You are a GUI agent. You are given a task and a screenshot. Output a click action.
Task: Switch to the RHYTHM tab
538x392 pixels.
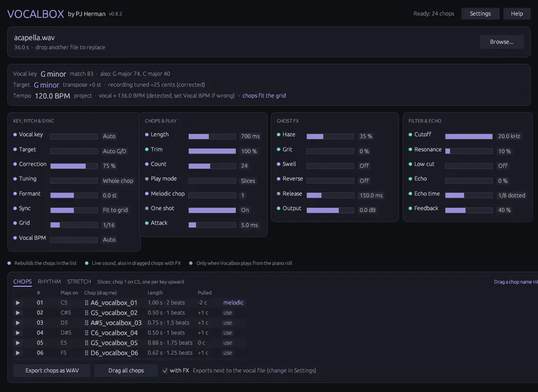49,282
